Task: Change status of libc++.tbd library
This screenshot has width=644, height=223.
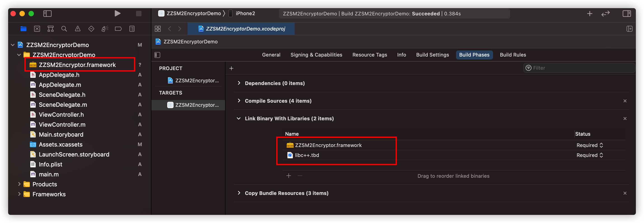Action: 590,155
